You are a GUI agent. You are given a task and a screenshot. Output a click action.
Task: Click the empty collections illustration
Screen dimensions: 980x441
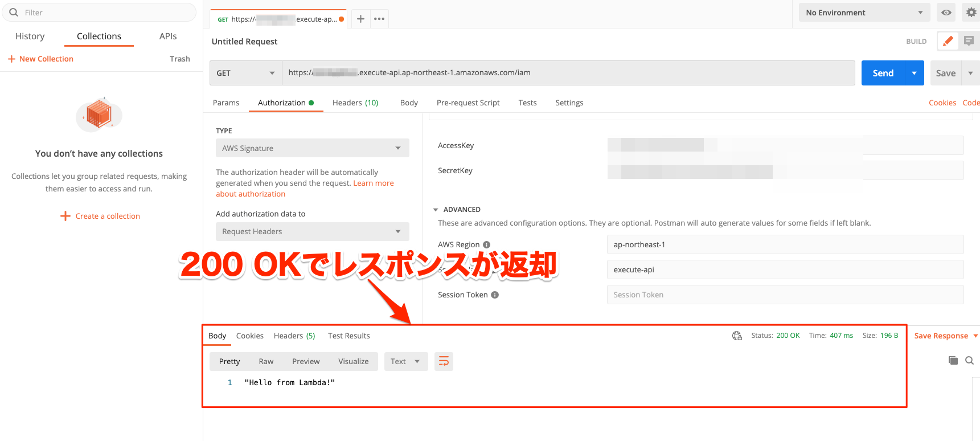tap(99, 114)
